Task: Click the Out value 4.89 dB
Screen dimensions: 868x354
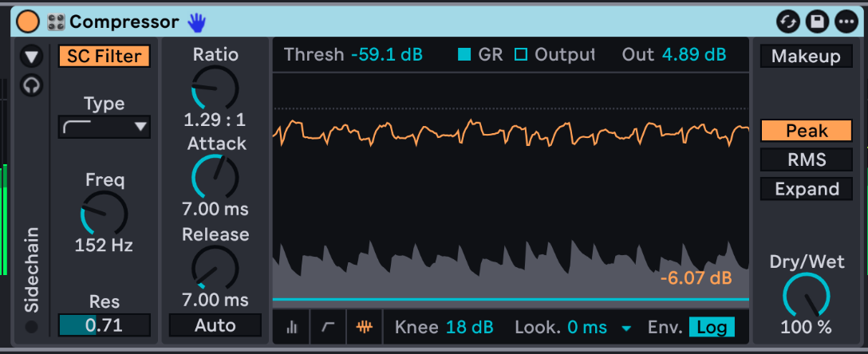Action: point(694,55)
